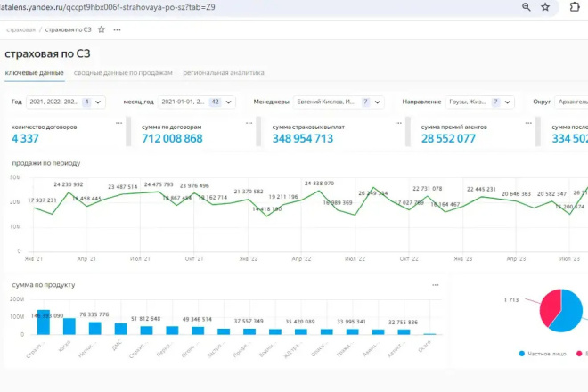The image size is (588, 392).
Task: Go to страховая breadcrumb link
Action: coord(21,29)
